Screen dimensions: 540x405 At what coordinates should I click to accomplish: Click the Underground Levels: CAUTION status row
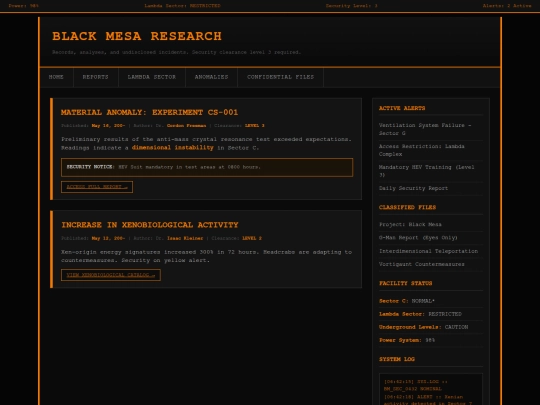pyautogui.click(x=431, y=327)
